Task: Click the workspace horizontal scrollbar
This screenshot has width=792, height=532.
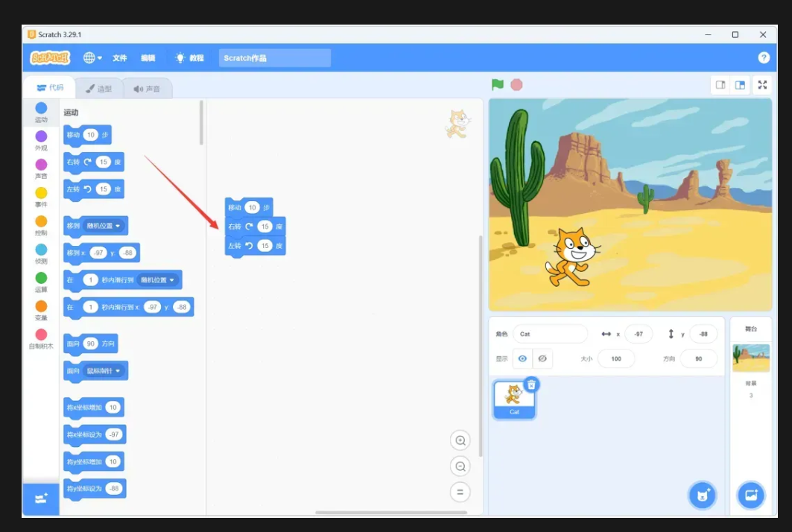Action: tap(391, 513)
